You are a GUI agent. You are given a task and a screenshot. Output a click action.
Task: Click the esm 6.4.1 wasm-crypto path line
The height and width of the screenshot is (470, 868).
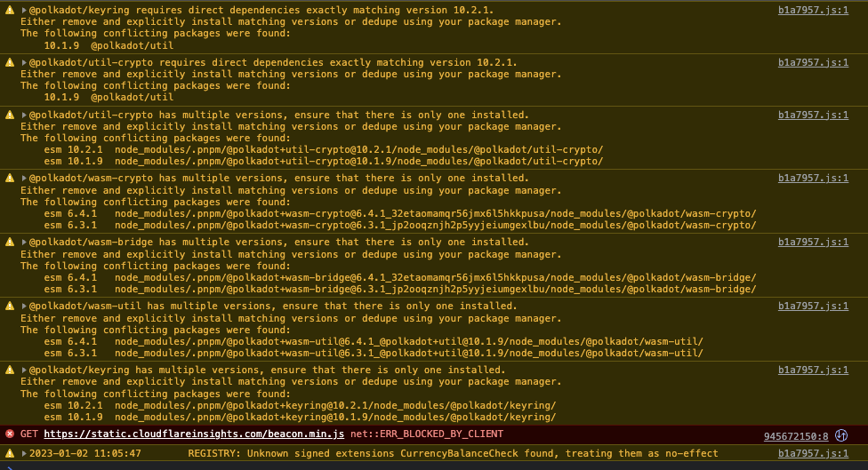pos(400,214)
